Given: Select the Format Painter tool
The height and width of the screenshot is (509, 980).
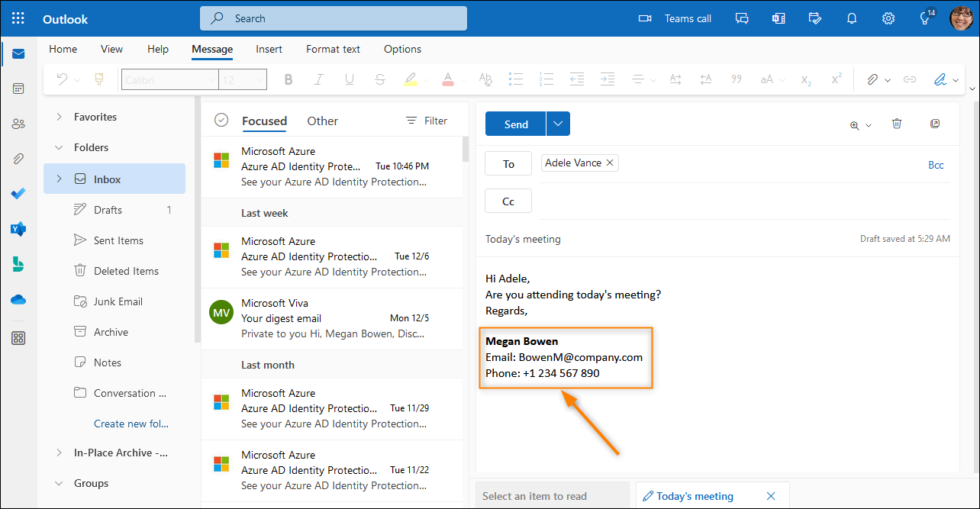Looking at the screenshot, I should [x=98, y=79].
